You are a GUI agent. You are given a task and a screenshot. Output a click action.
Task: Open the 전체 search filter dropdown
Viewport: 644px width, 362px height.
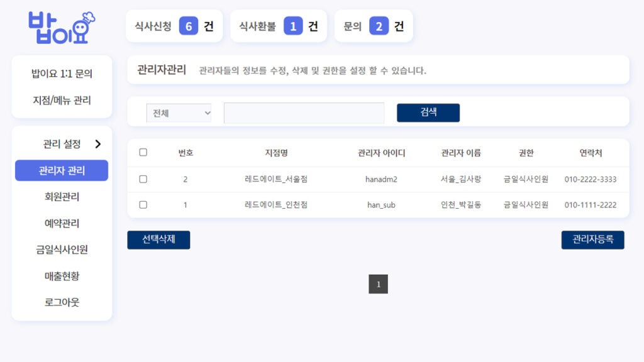coord(179,113)
